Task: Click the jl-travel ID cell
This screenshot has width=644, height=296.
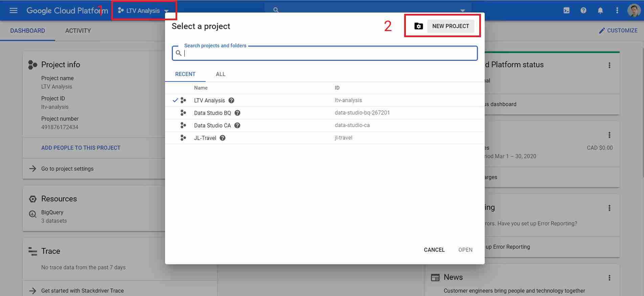Action: pyautogui.click(x=344, y=138)
